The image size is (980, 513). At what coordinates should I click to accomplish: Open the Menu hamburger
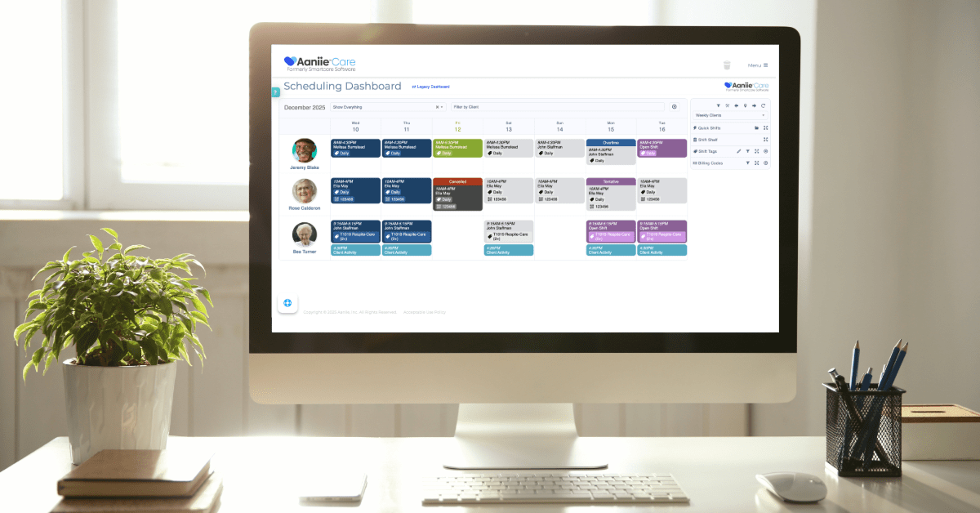pos(758,65)
